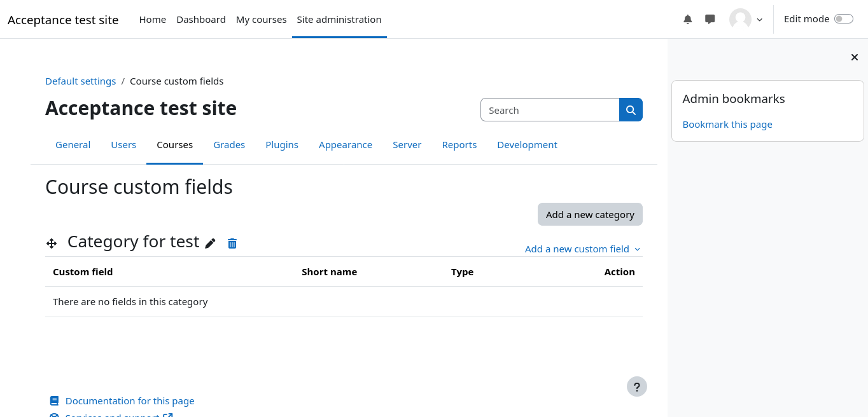The image size is (868, 417).
Task: Grab the category move handle icon
Action: point(52,243)
